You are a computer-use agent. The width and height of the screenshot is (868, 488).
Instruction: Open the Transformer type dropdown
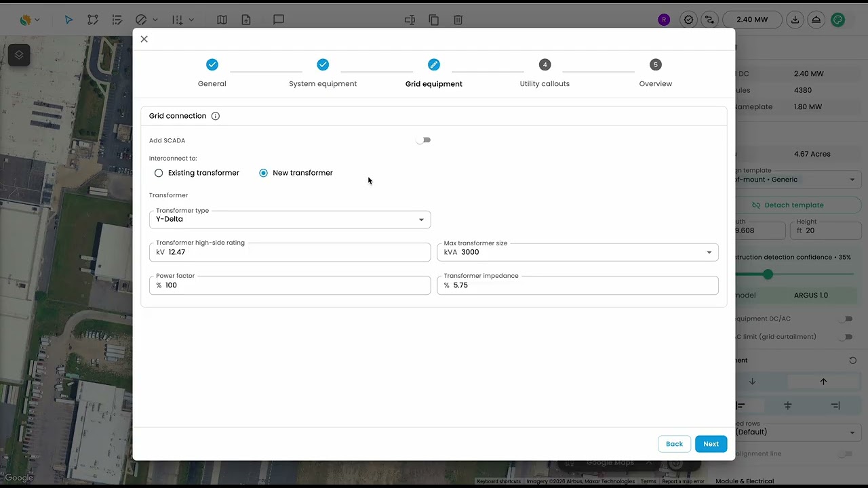290,219
